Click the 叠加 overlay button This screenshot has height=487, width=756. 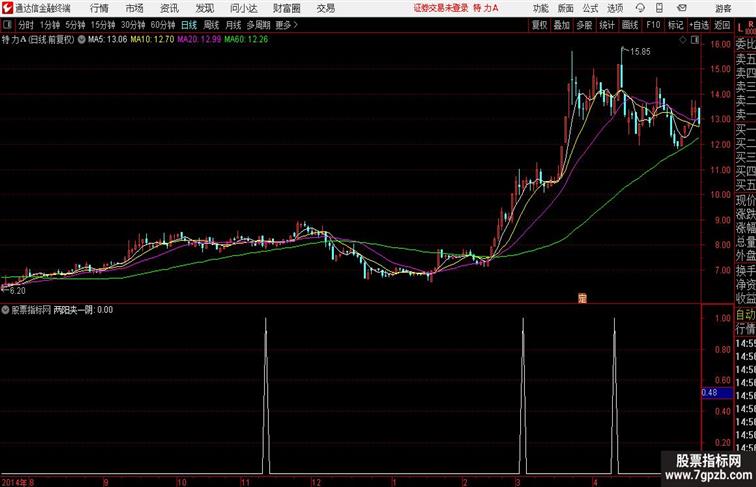click(x=562, y=25)
